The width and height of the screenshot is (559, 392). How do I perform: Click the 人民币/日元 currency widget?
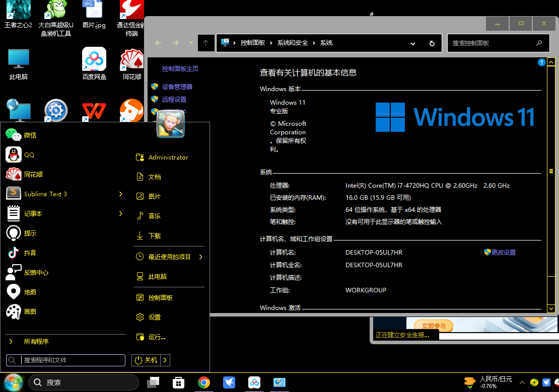pyautogui.click(x=487, y=382)
